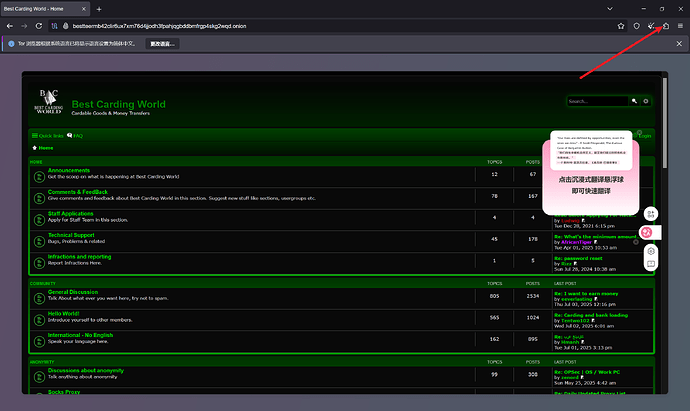Viewport: 690px width, 411px height.
Task: Click the COMMUNITY category header
Action: [43, 283]
